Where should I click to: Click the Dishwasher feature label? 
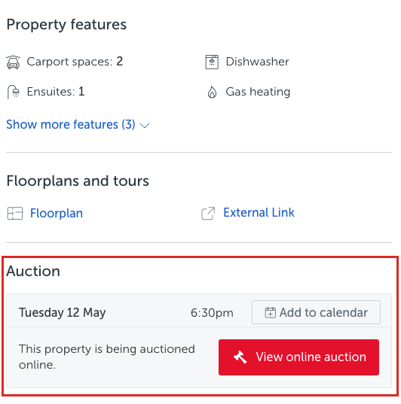[257, 62]
